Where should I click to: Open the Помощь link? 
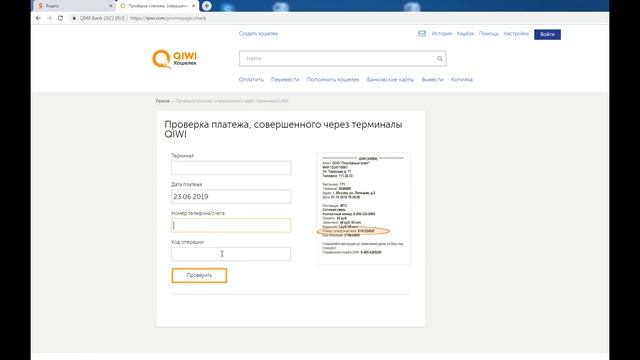point(489,33)
